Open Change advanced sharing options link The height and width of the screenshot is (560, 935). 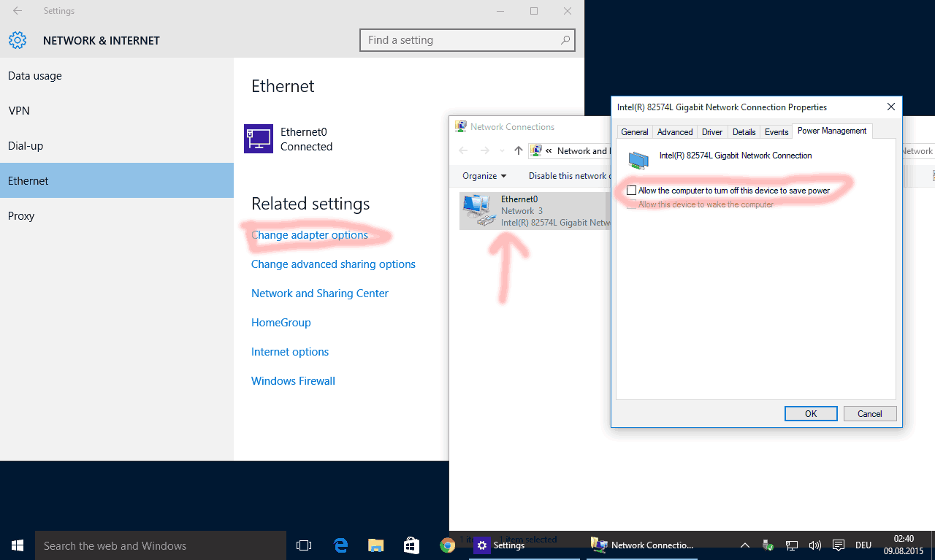(333, 264)
